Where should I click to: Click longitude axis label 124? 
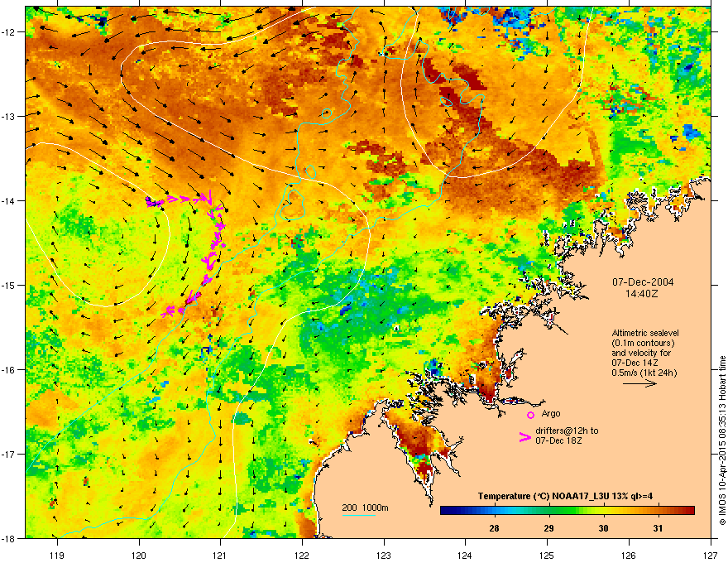point(465,555)
